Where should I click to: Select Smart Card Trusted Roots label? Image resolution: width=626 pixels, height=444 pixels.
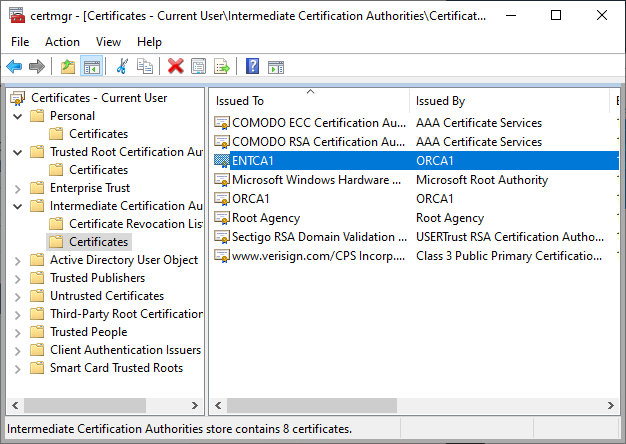click(x=117, y=368)
